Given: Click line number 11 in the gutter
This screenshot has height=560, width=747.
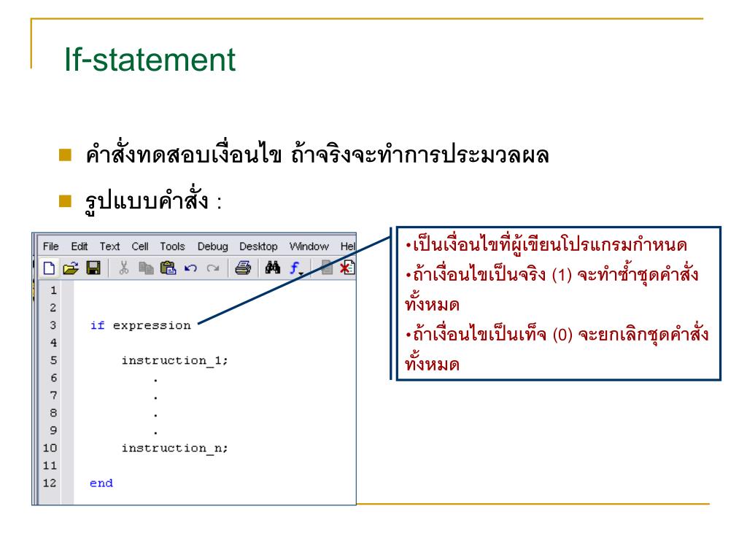Looking at the screenshot, I should coord(50,466).
